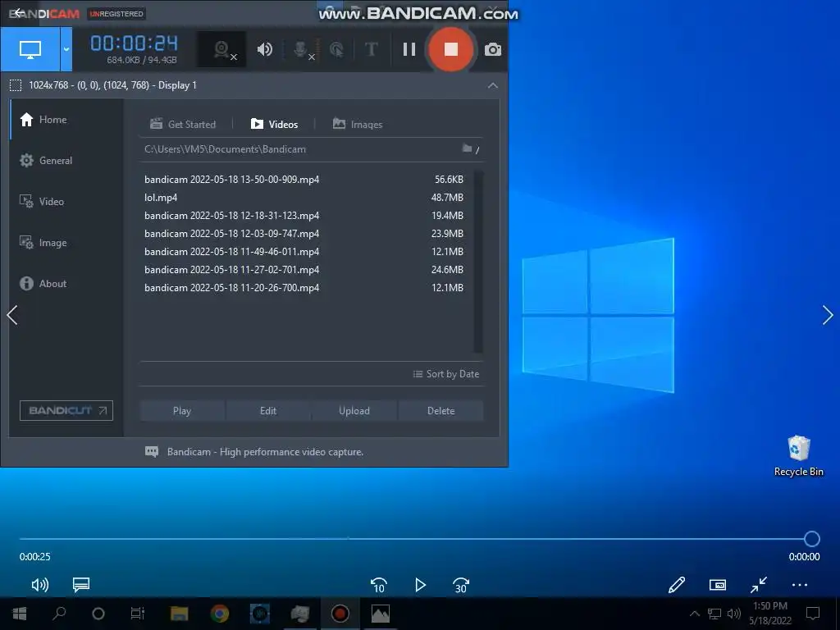
Task: Switch to the Images tab
Action: [358, 125]
